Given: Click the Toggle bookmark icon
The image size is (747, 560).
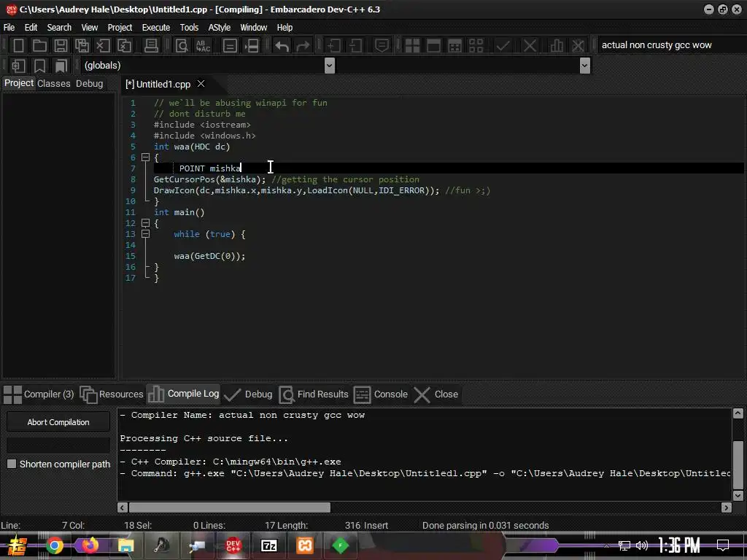Looking at the screenshot, I should point(39,66).
